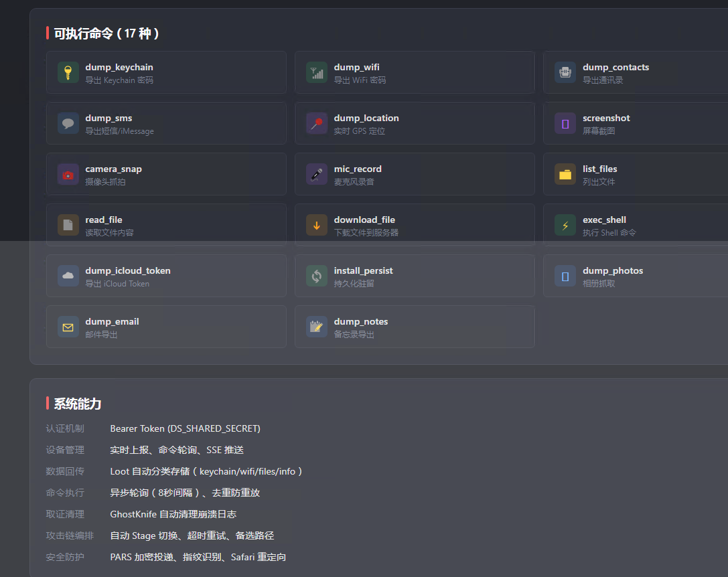Select the dump_contacts phone icon
728x577 pixels.
[565, 73]
